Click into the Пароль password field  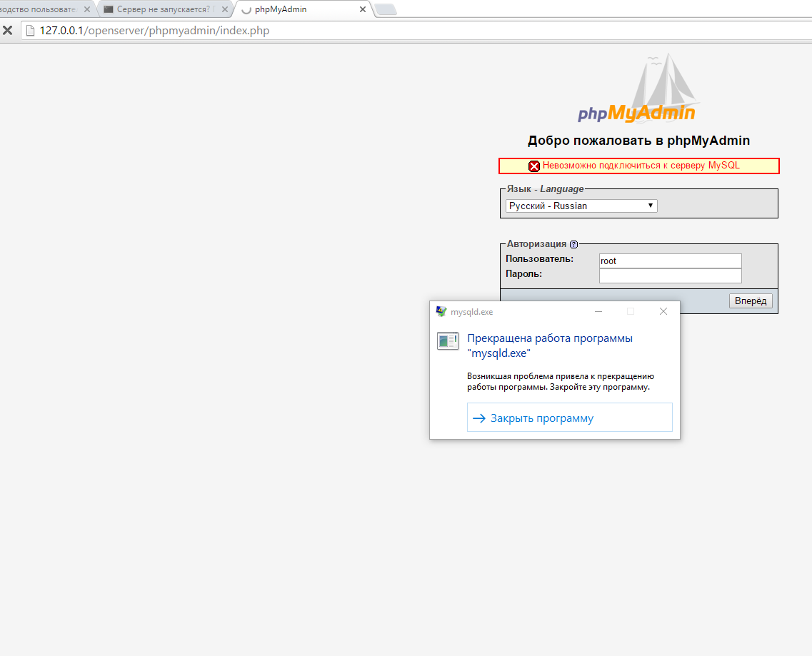tap(670, 276)
